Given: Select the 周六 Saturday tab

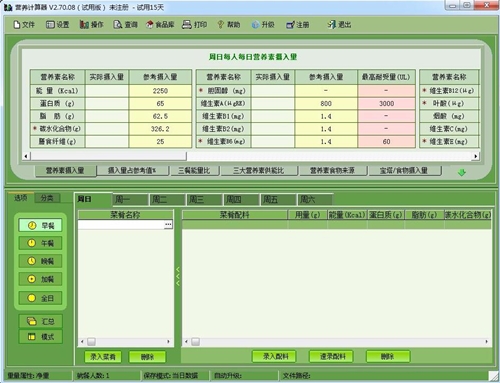Looking at the screenshot, I should pyautogui.click(x=314, y=199).
